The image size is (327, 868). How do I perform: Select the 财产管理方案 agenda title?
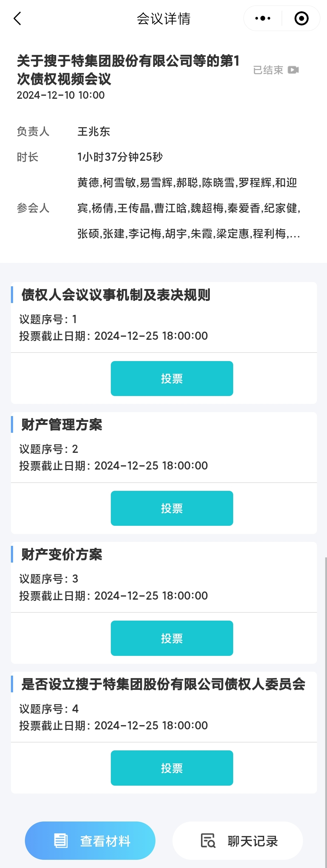tap(62, 425)
